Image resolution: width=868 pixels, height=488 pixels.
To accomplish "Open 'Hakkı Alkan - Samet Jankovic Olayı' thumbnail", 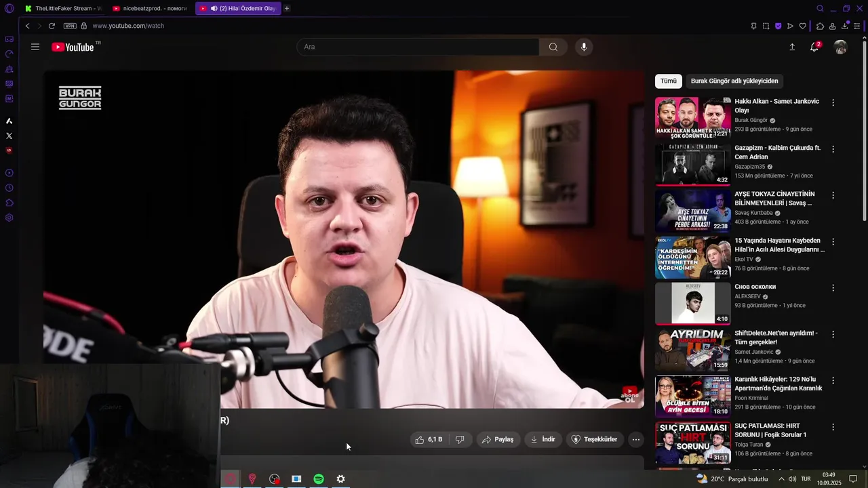I will coord(693,118).
